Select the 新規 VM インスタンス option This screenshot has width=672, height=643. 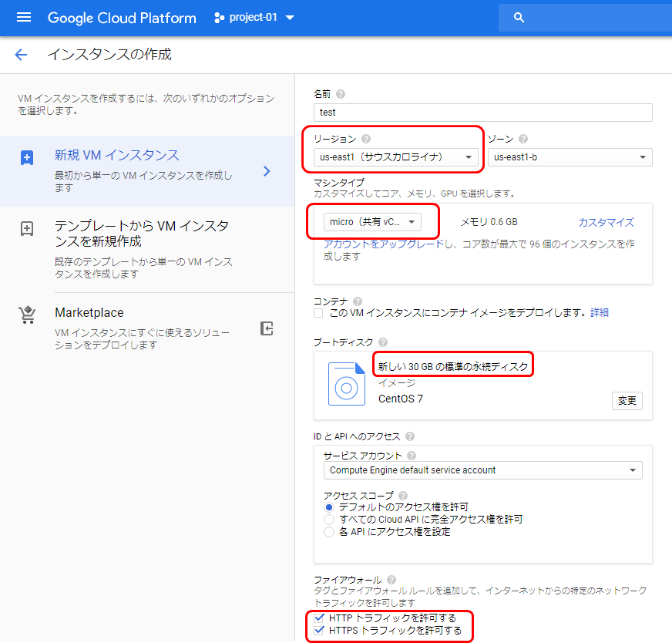pos(147,171)
